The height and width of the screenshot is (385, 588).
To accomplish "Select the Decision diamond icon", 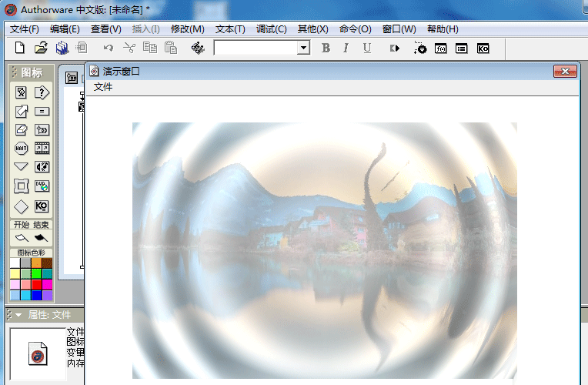I will point(22,206).
